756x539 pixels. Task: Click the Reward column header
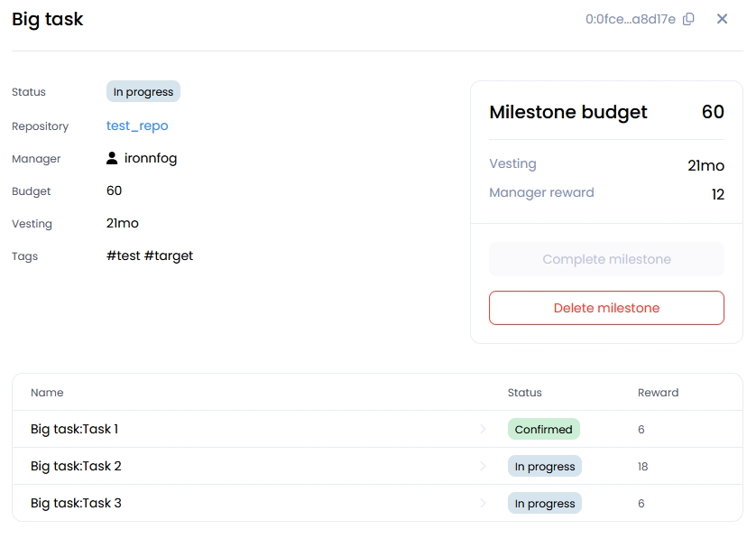[x=658, y=393]
